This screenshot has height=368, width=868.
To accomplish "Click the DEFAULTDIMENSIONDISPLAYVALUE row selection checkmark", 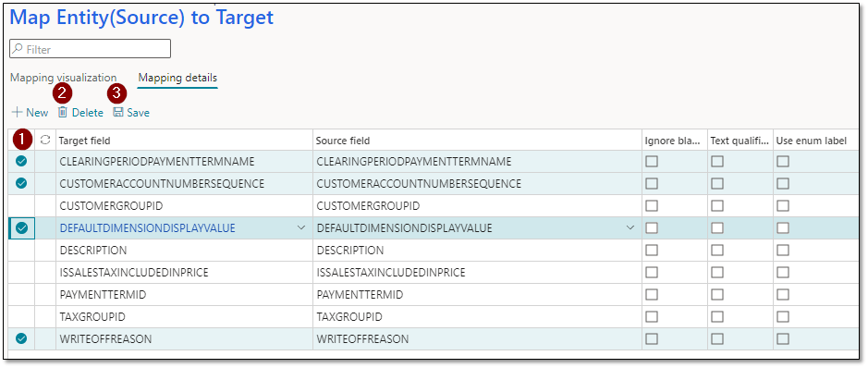I will coord(21,228).
